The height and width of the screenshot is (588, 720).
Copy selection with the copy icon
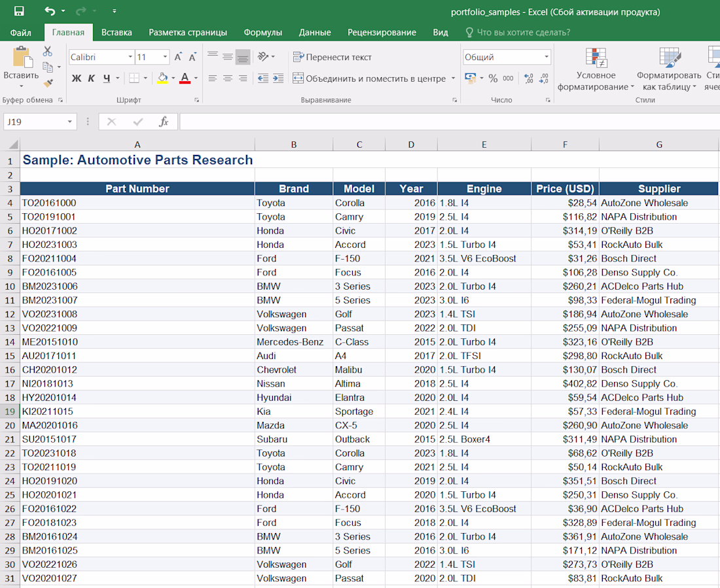click(x=48, y=67)
